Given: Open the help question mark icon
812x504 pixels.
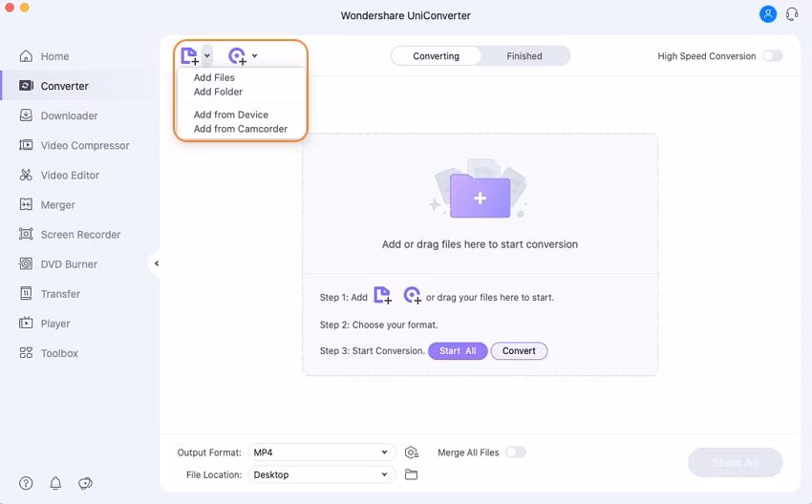Looking at the screenshot, I should 26,483.
